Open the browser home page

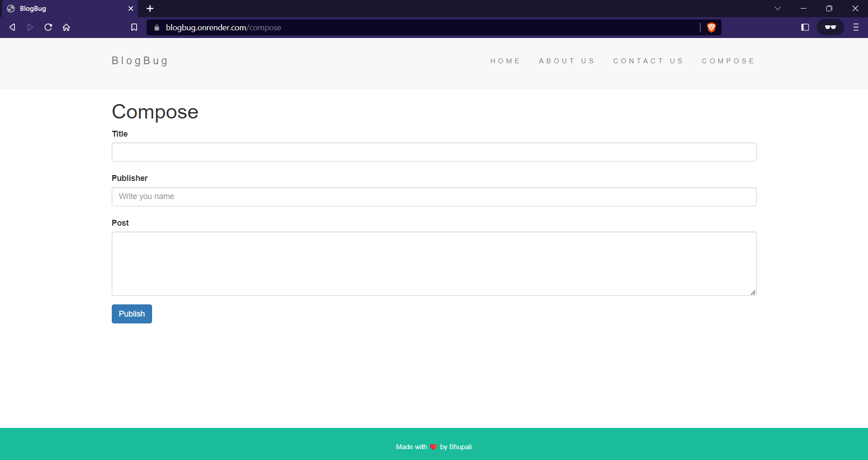[x=66, y=27]
